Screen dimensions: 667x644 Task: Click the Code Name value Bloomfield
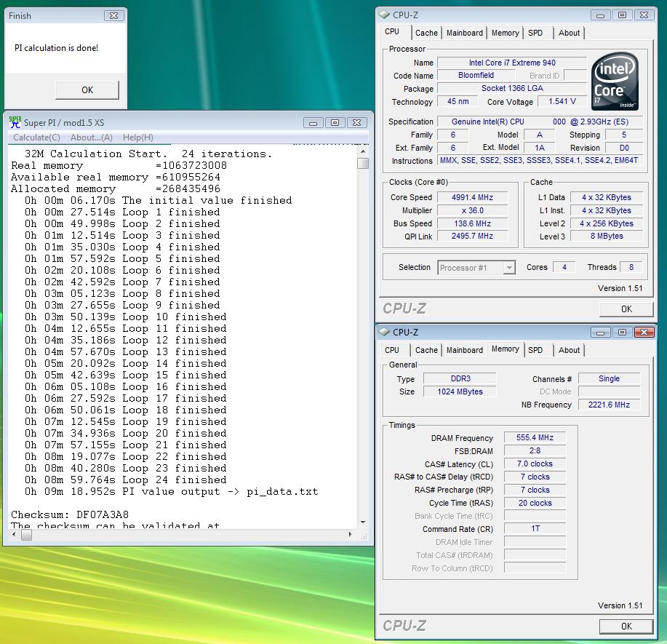point(476,76)
